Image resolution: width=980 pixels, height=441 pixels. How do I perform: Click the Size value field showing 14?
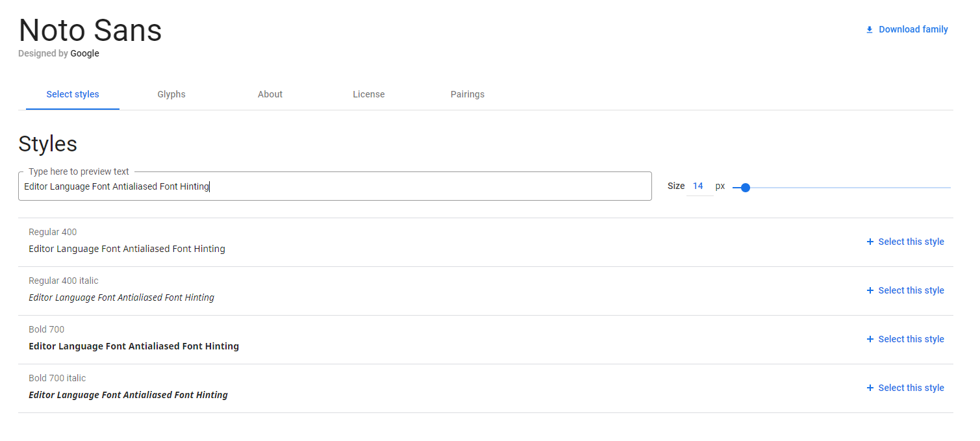point(698,186)
